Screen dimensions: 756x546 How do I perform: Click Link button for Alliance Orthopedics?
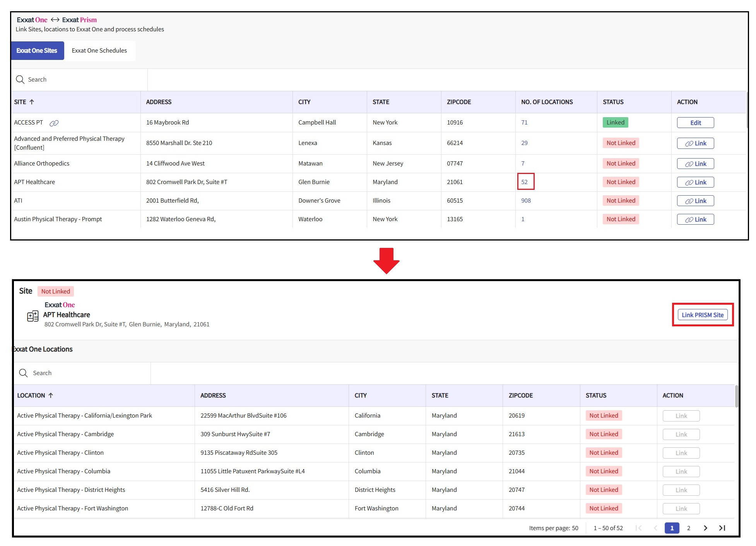click(x=695, y=164)
